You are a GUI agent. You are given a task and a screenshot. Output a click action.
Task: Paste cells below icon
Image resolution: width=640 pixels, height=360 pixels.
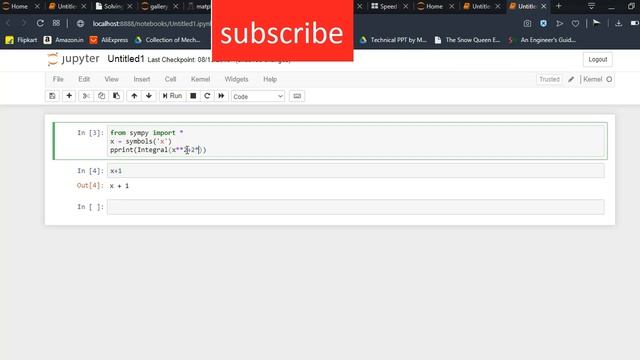point(116,96)
